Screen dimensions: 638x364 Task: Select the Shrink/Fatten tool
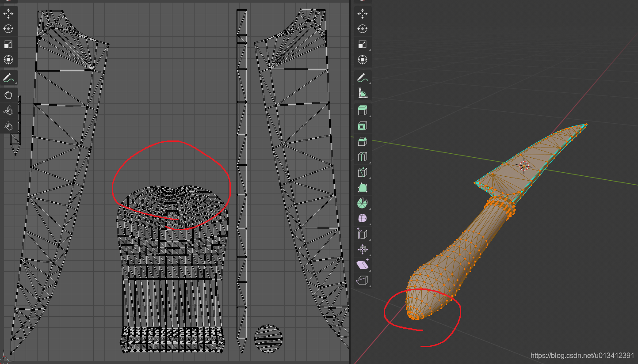coord(363,250)
